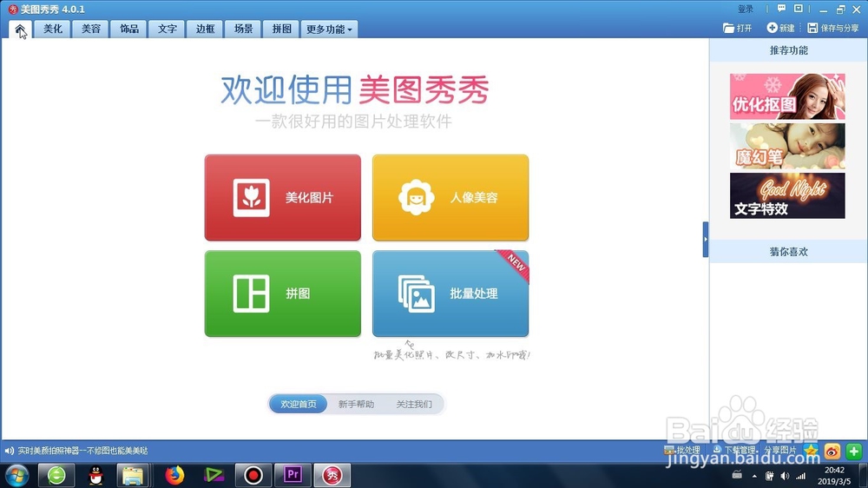868x488 pixels.
Task: Open the 拼图 green tile
Action: pos(282,293)
